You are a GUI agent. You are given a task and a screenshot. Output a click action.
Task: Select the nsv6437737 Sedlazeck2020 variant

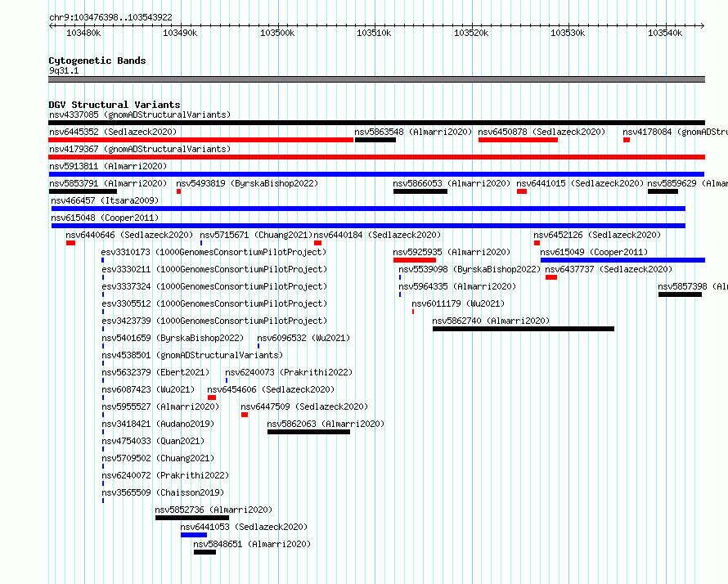click(x=551, y=277)
